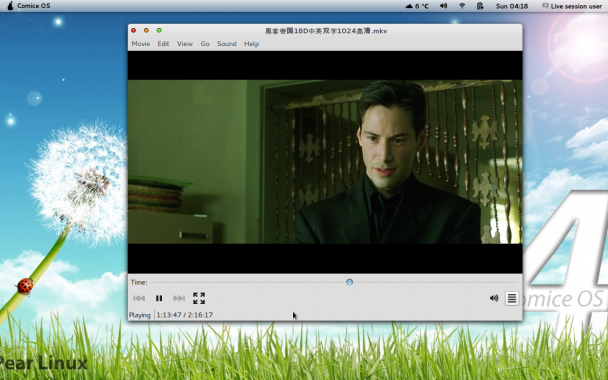Open the Sound menu
608x380 pixels.
[x=227, y=44]
